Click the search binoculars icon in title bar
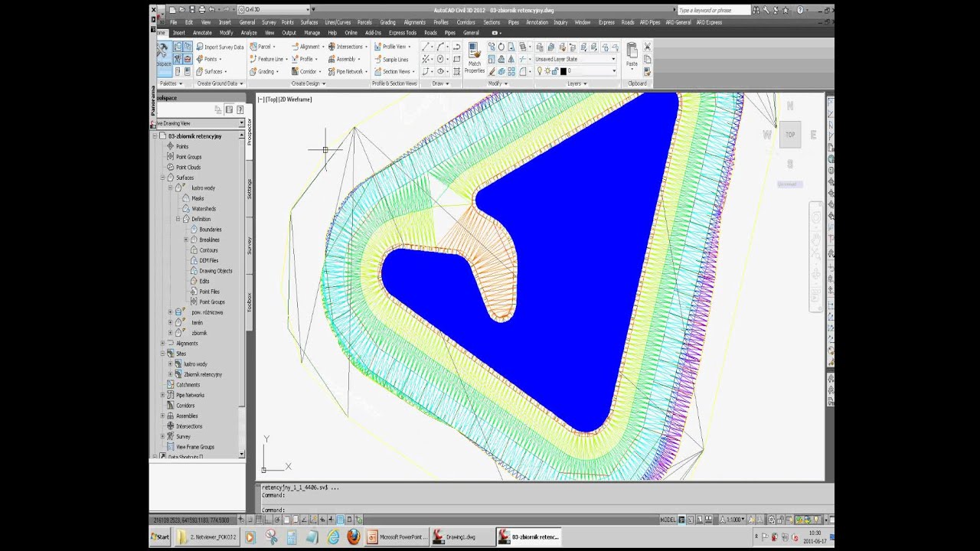The height and width of the screenshot is (551, 980). tap(756, 10)
